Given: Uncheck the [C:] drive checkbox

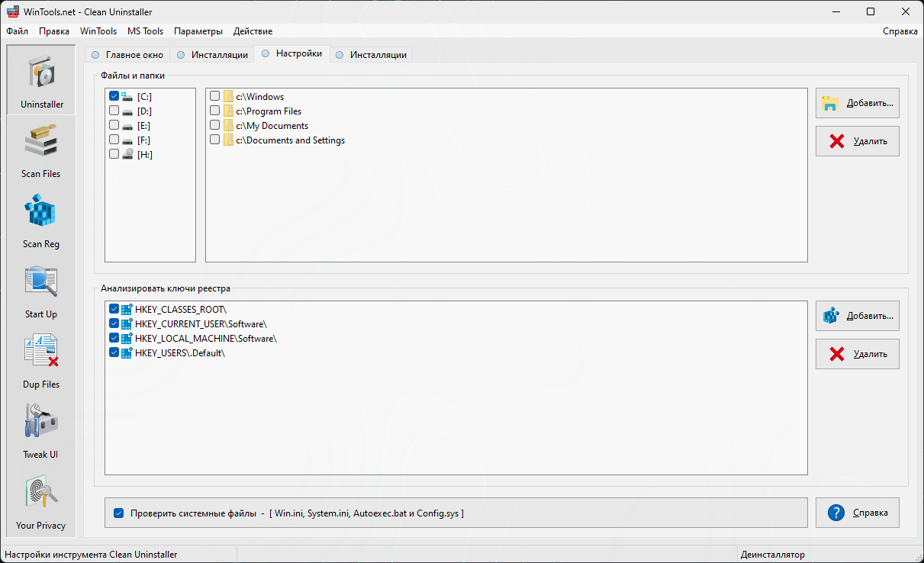Looking at the screenshot, I should tap(114, 96).
